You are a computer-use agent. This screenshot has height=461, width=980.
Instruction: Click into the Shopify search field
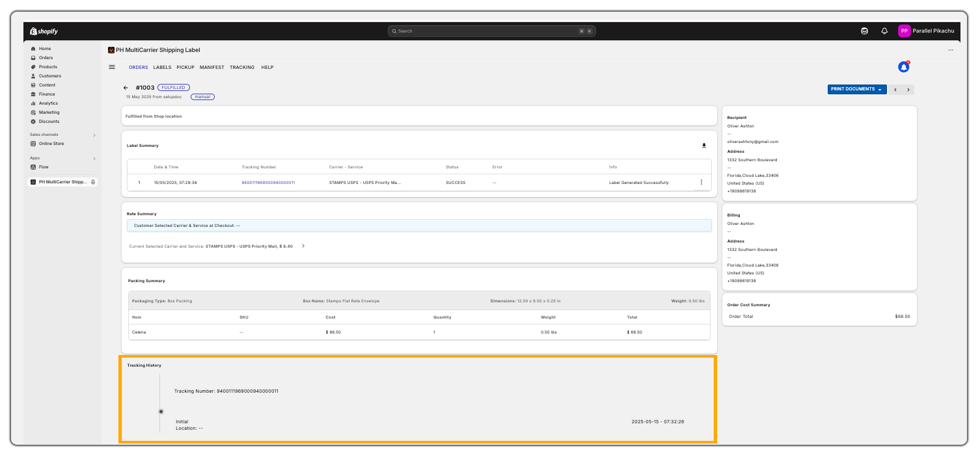pos(491,31)
